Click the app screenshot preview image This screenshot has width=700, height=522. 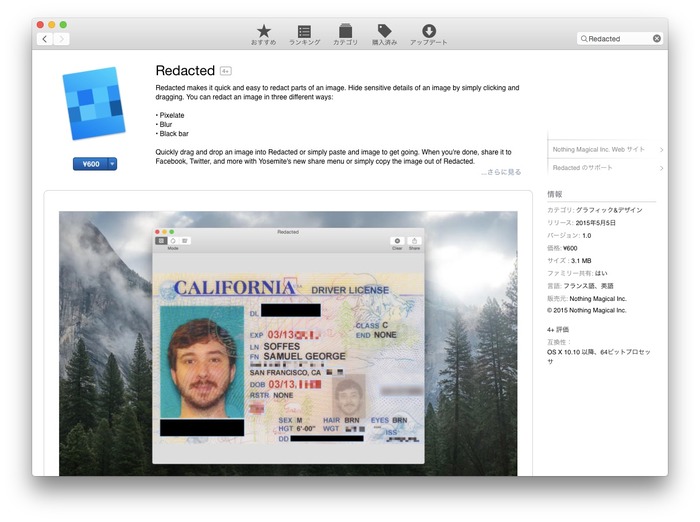tap(288, 343)
